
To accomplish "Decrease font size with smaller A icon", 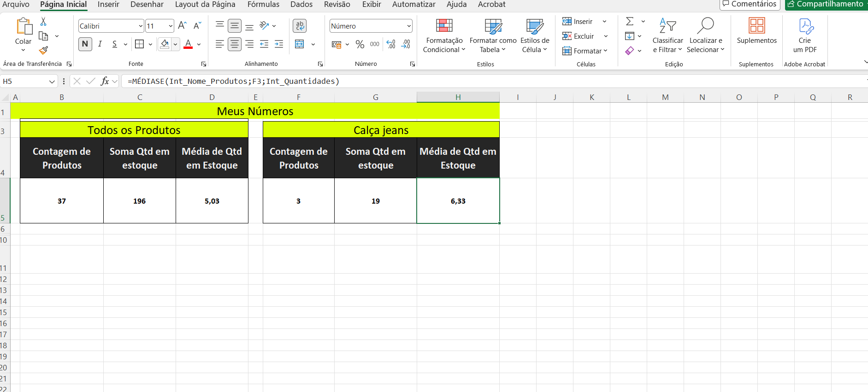I will point(197,26).
